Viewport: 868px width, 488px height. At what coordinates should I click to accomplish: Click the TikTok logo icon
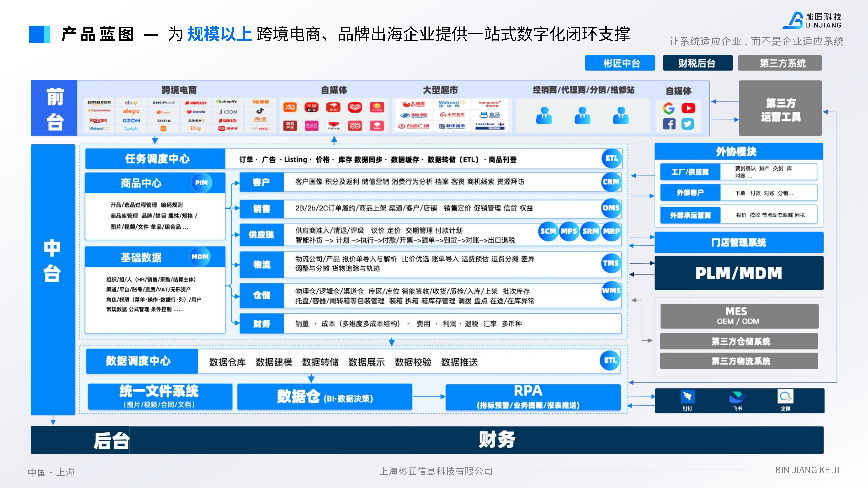(260, 111)
